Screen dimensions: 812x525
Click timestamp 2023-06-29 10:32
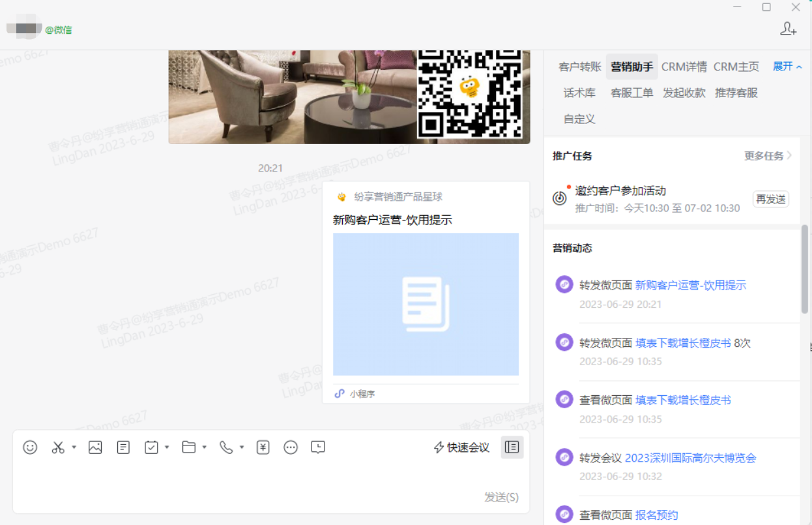click(x=620, y=476)
